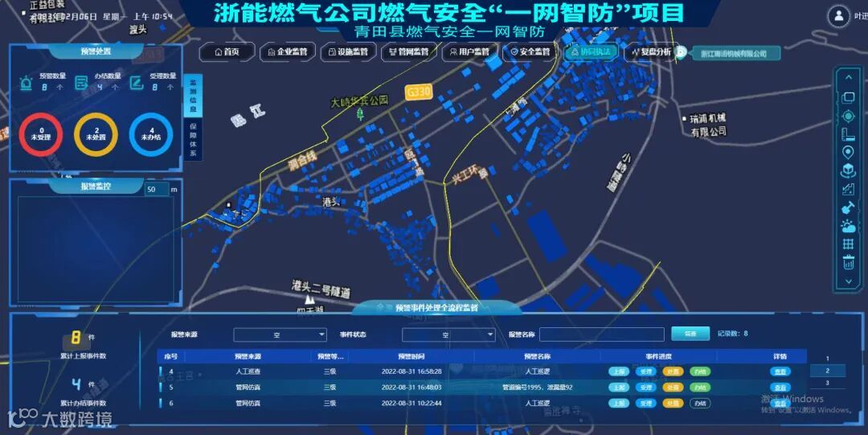Click 查看 detail button for row 4
Screen dimensions: 868x435
[780, 371]
